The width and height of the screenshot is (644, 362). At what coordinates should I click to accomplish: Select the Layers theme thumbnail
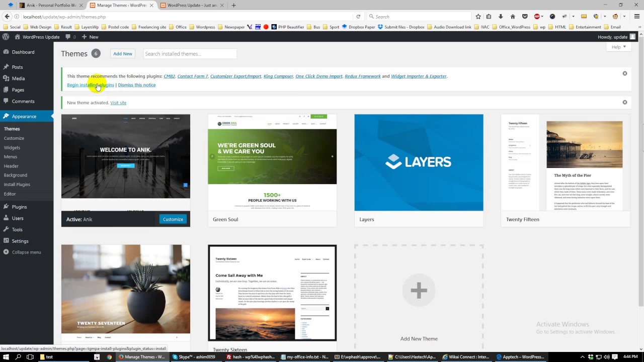[x=419, y=162]
